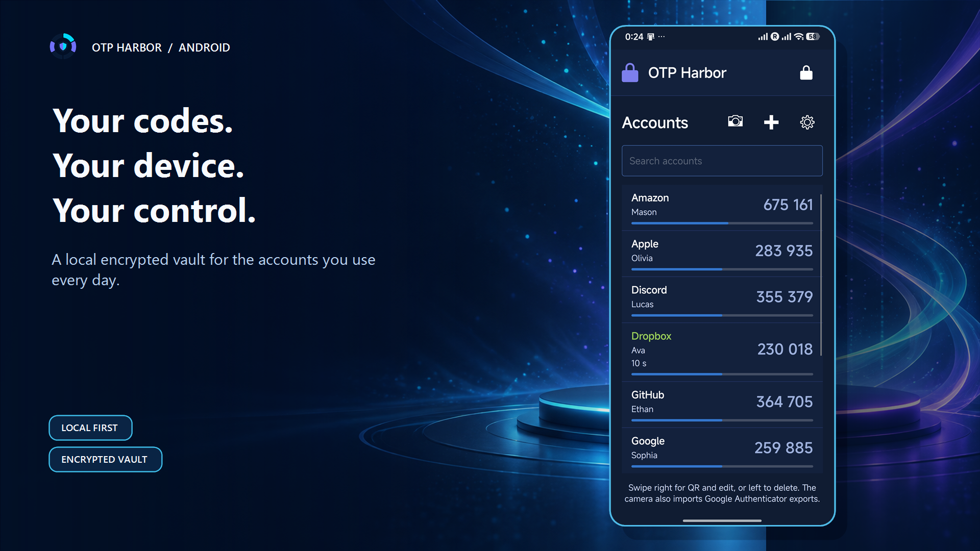Click the Accounts heading

(x=655, y=122)
